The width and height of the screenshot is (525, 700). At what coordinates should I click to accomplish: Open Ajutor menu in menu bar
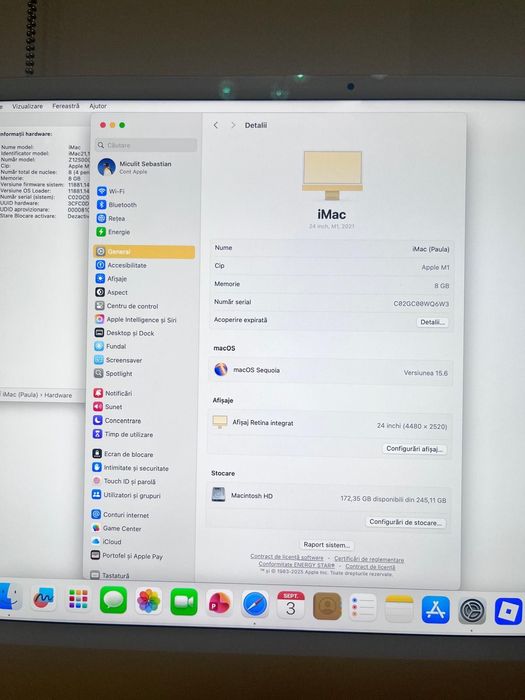[x=98, y=106]
